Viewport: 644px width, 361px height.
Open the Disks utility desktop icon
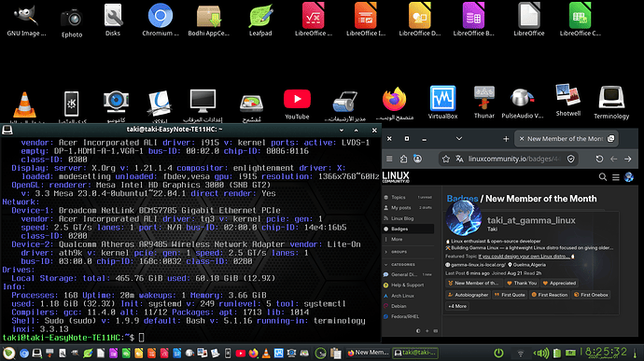113,20
